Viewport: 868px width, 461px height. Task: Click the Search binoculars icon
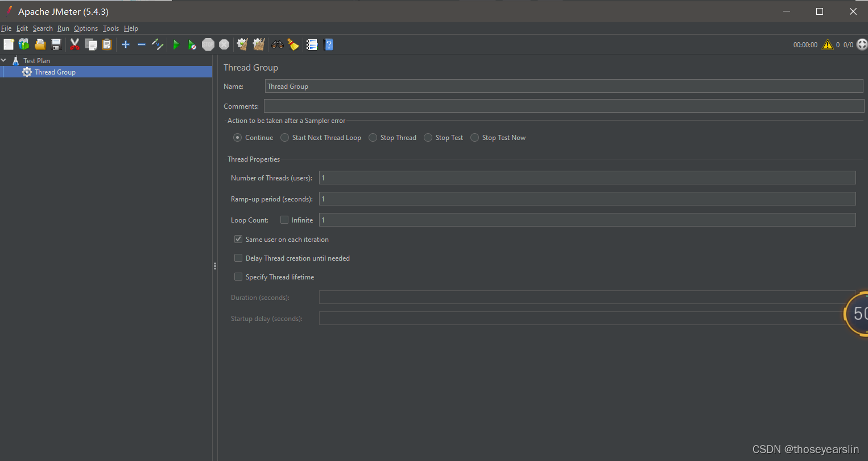point(278,44)
